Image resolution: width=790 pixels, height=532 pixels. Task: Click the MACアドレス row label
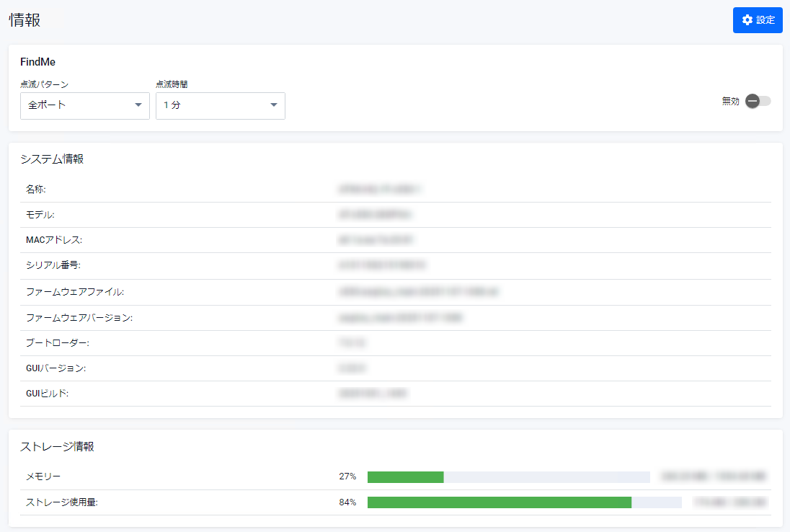pyautogui.click(x=54, y=239)
